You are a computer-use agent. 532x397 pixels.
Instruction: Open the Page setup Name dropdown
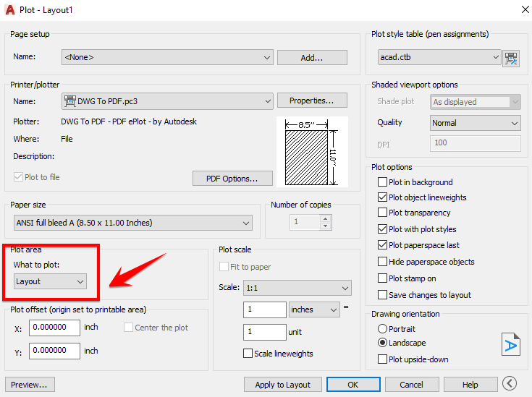pos(167,57)
